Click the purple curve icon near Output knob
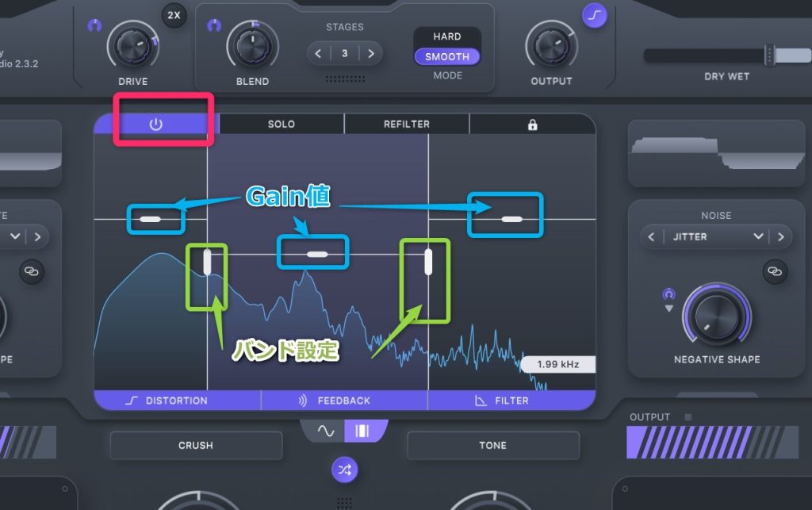This screenshot has width=812, height=510. 594,15
